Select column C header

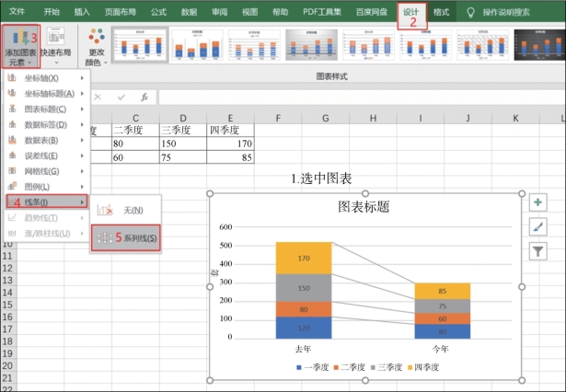pyautogui.click(x=135, y=118)
